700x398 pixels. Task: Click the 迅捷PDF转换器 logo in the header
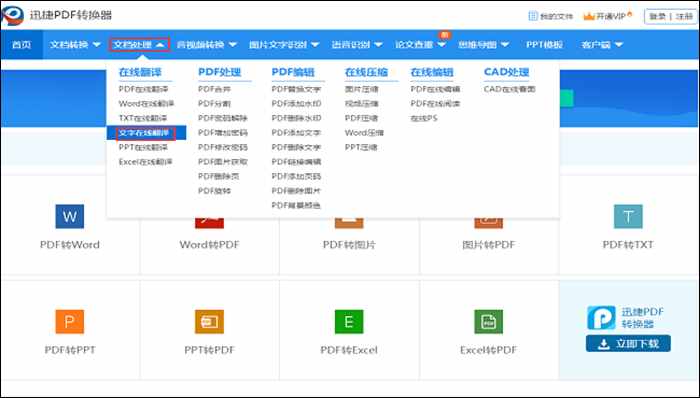(x=12, y=15)
